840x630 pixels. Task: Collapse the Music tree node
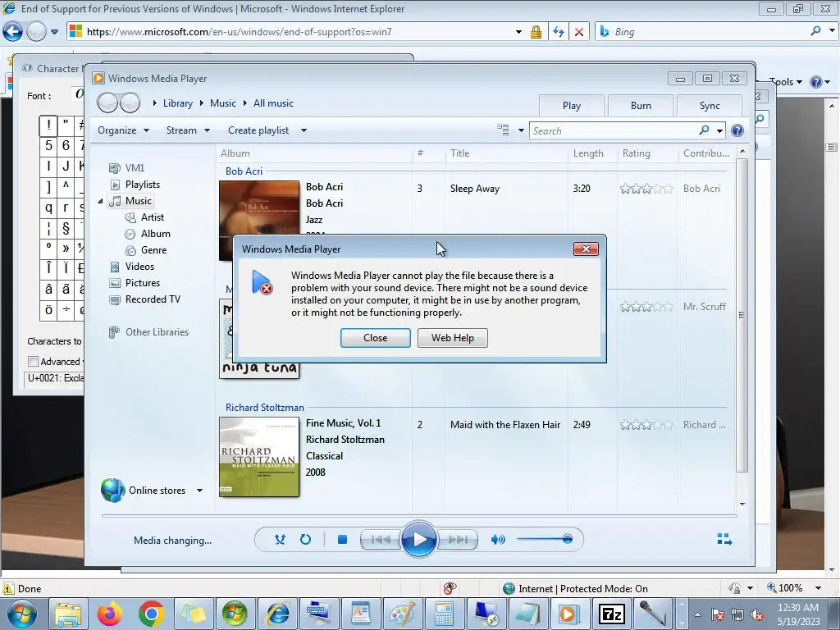(100, 201)
